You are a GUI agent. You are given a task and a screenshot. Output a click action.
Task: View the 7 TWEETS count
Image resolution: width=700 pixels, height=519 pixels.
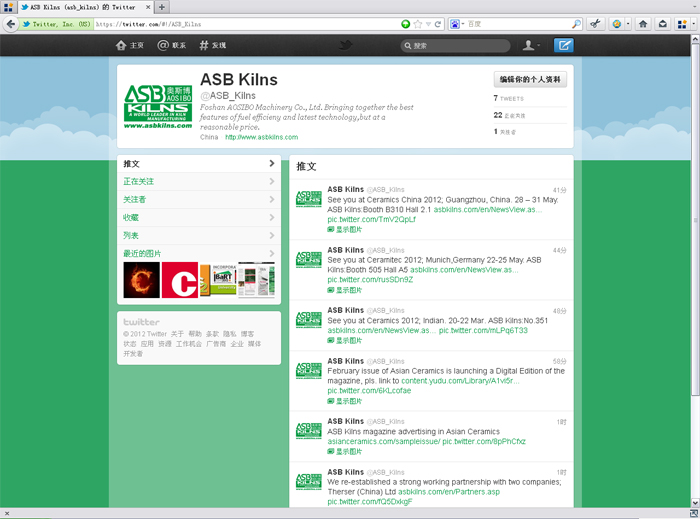[508, 98]
